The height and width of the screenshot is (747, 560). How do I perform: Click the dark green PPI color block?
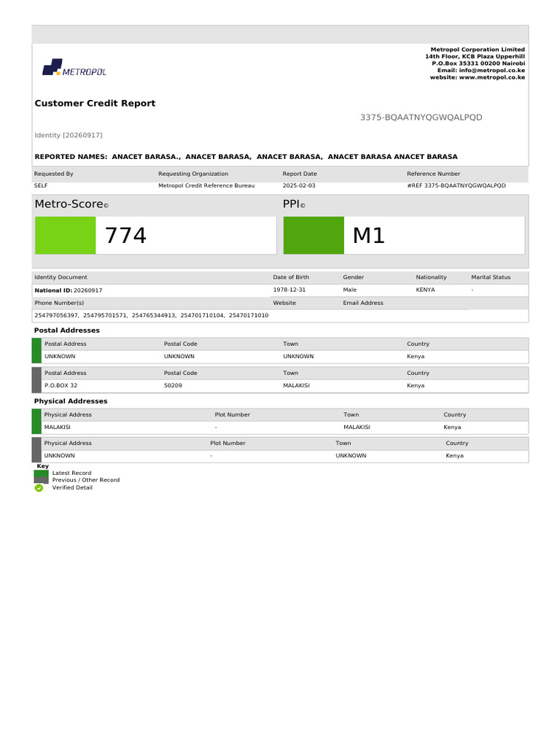[314, 236]
